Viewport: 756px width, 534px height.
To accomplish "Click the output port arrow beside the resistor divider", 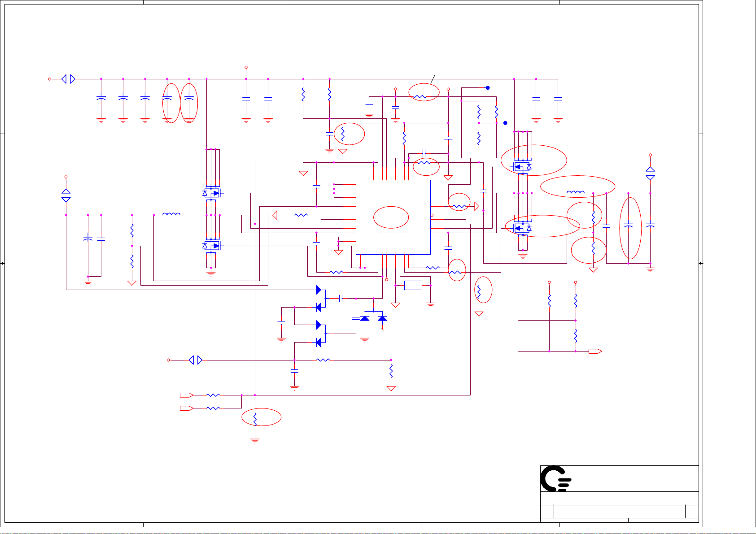I will click(595, 351).
